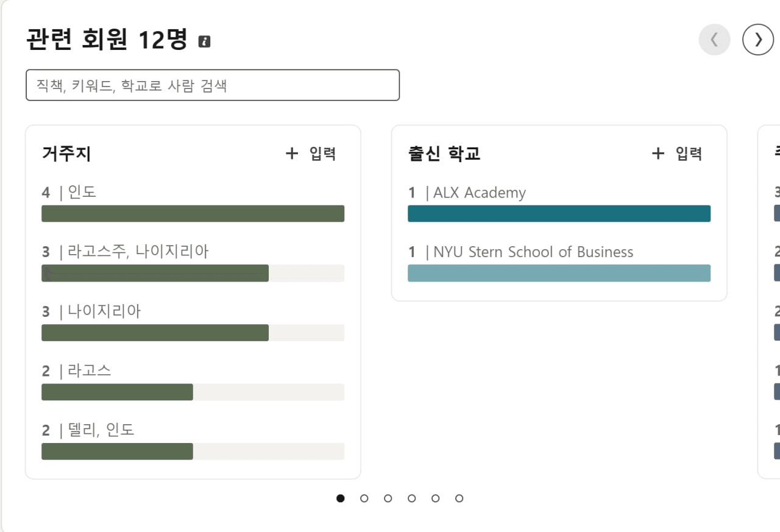Click the second pagination dot
Image resolution: width=780 pixels, height=532 pixels.
[x=364, y=498]
